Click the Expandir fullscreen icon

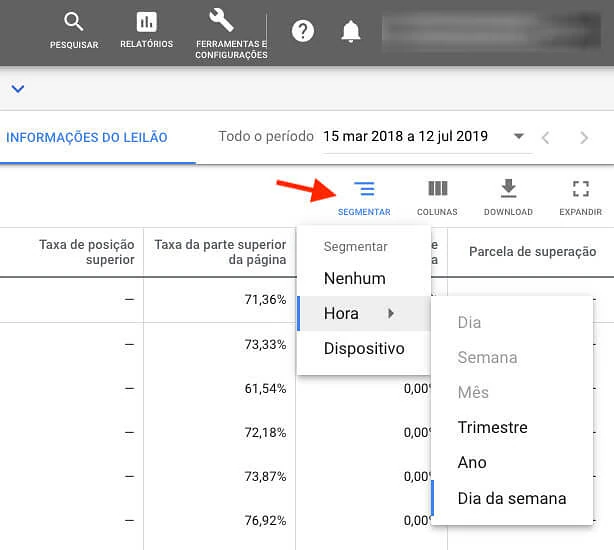pyautogui.click(x=581, y=189)
